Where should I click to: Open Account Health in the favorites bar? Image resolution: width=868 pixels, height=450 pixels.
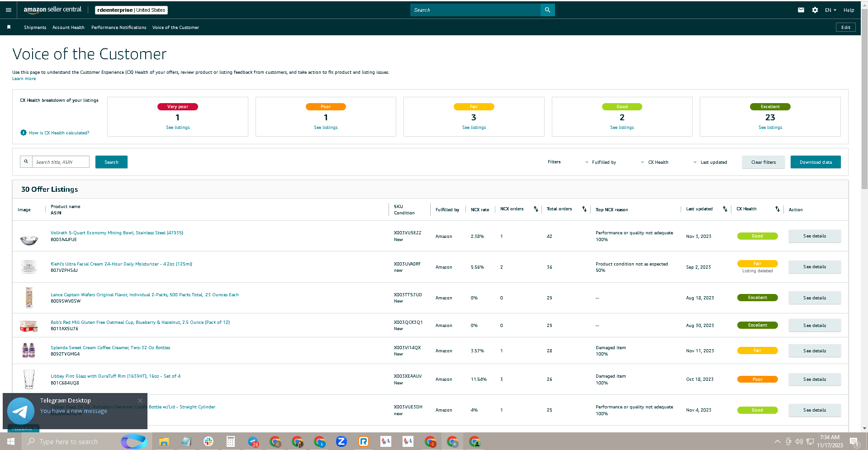pyautogui.click(x=68, y=28)
